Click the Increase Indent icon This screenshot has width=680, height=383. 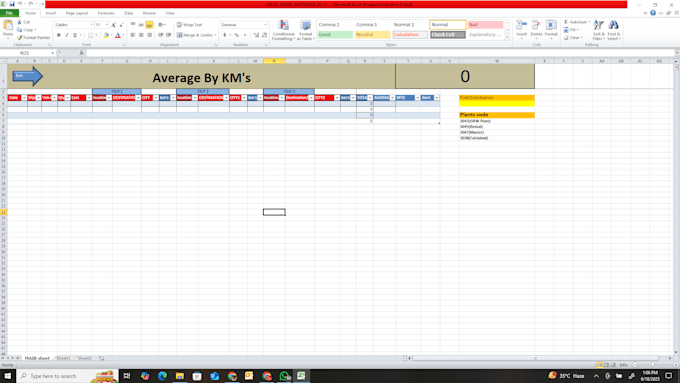tap(169, 35)
